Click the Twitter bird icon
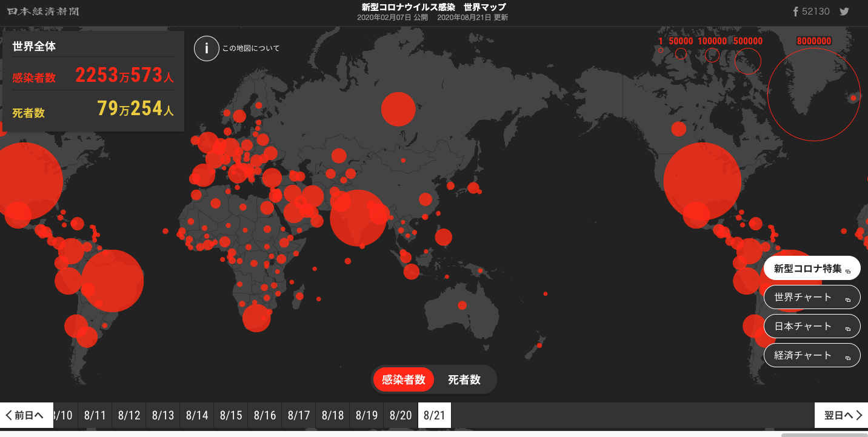Image resolution: width=868 pixels, height=437 pixels. point(844,12)
